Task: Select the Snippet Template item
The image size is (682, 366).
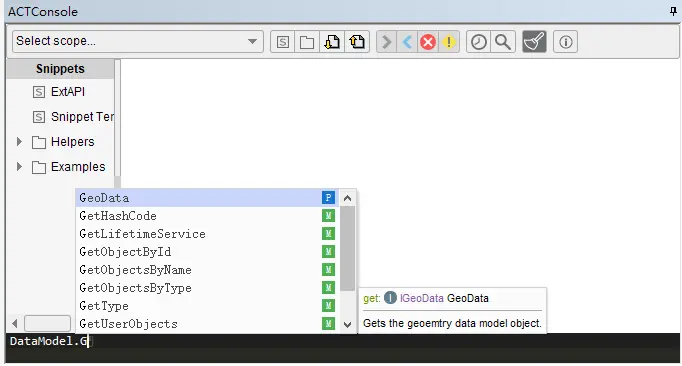Action: [x=83, y=117]
